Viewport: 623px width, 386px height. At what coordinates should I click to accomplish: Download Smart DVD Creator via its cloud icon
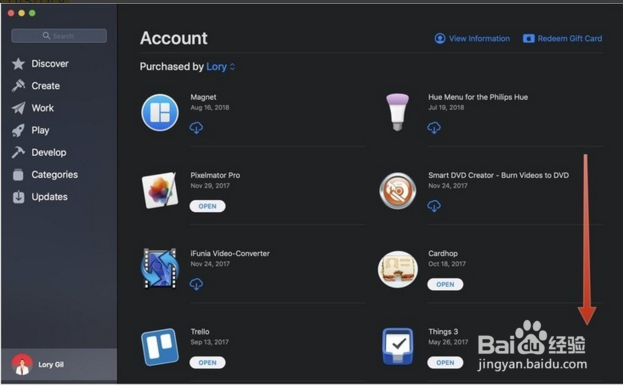coord(434,206)
